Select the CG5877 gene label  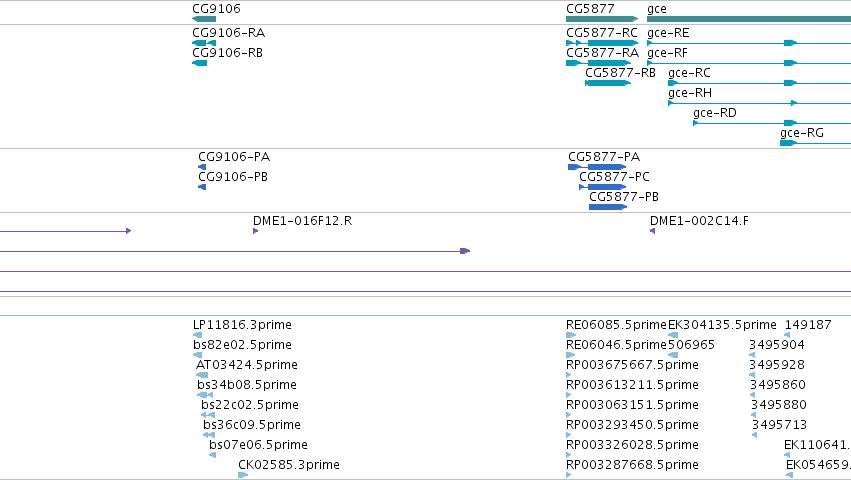(590, 9)
